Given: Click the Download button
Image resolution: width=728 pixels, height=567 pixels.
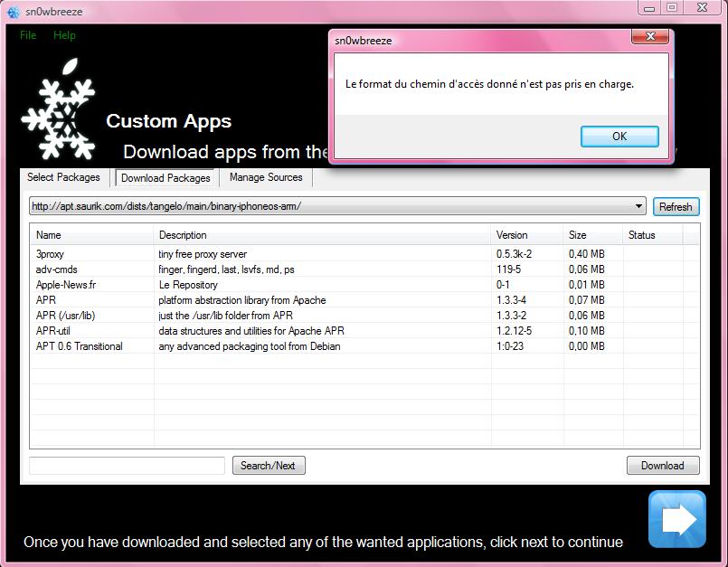Looking at the screenshot, I should [663, 466].
